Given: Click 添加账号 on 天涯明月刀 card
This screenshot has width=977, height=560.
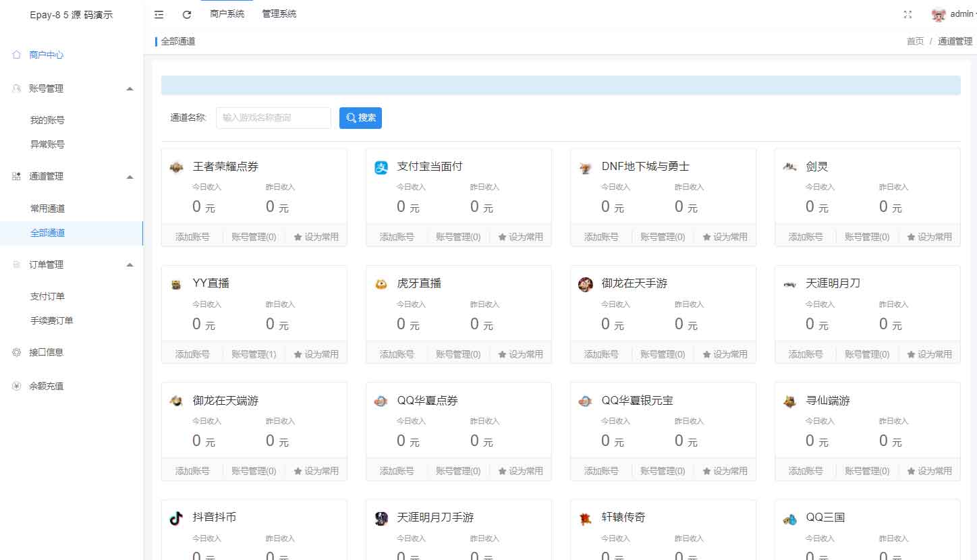Looking at the screenshot, I should pos(806,354).
